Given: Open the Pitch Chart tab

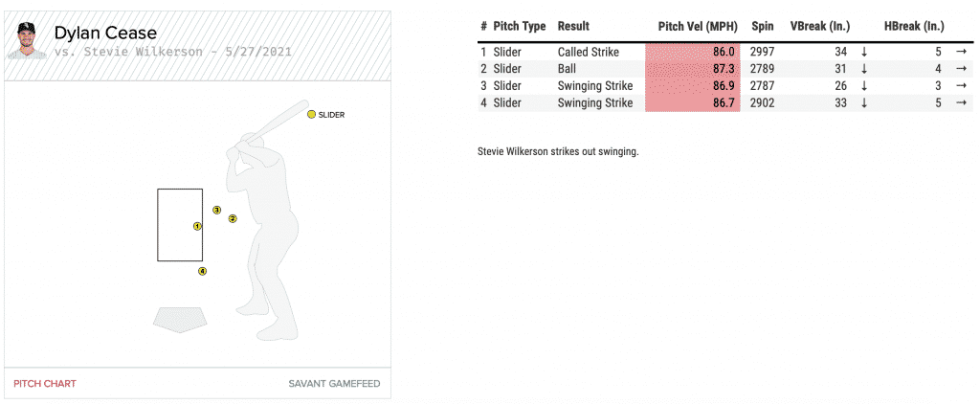Looking at the screenshot, I should click(45, 384).
